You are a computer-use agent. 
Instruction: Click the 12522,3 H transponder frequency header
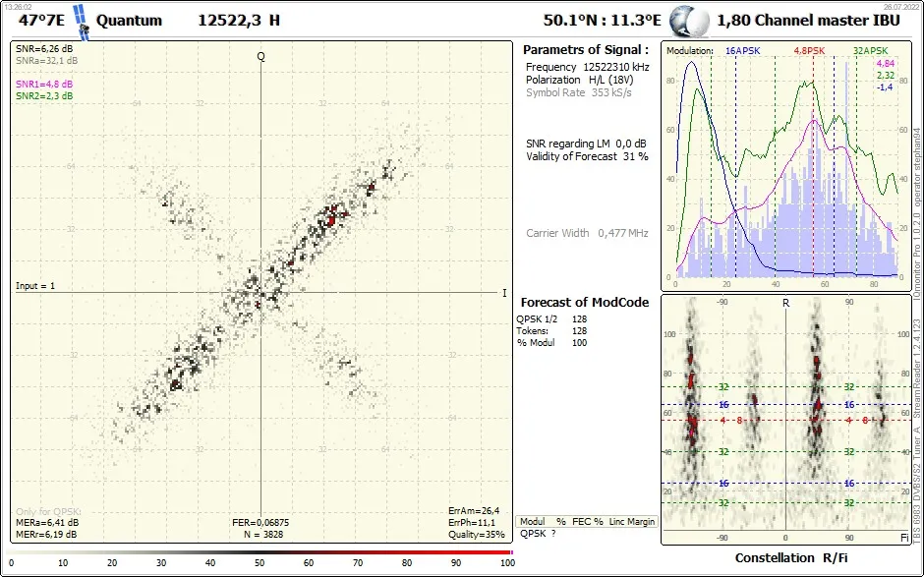[x=239, y=20]
